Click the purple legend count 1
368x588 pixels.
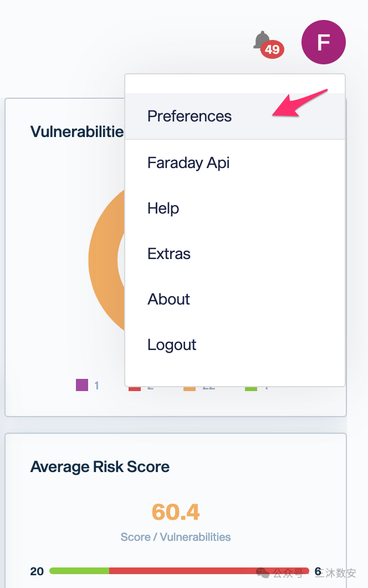(97, 386)
